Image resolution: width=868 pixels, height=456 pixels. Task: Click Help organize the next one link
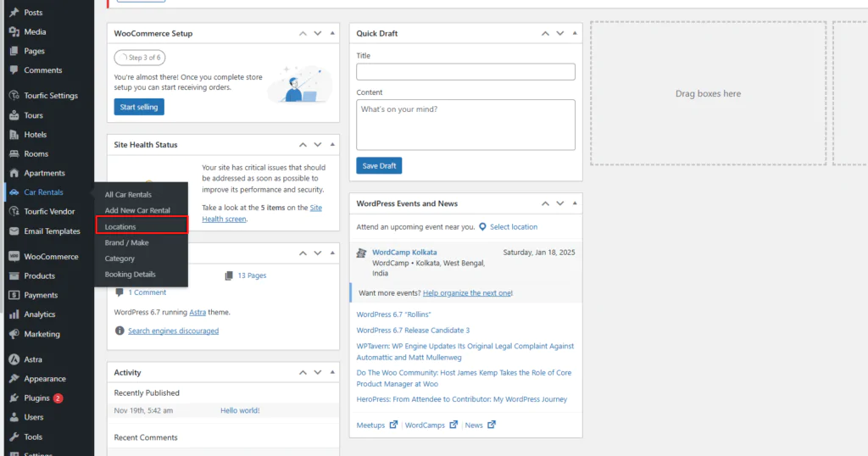(x=468, y=292)
